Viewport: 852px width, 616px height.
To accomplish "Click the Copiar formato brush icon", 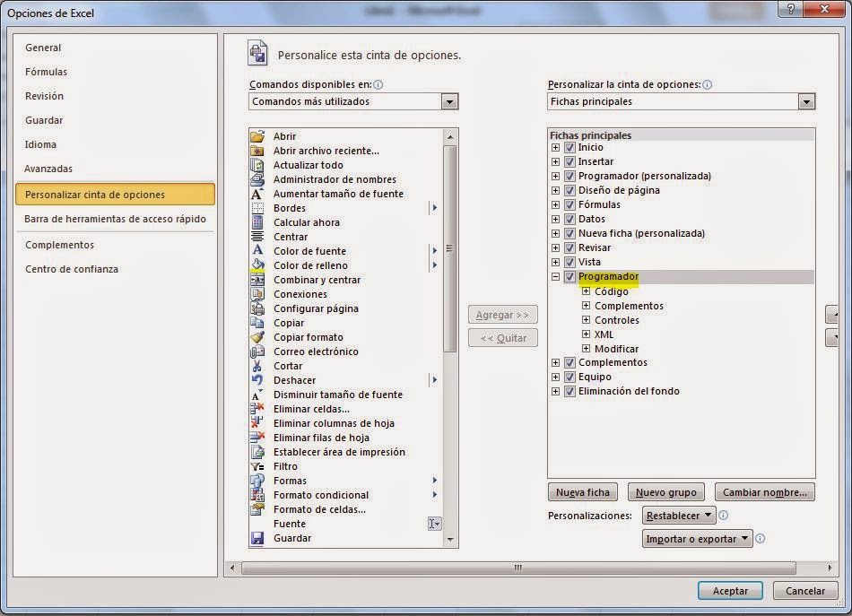I will tap(260, 336).
